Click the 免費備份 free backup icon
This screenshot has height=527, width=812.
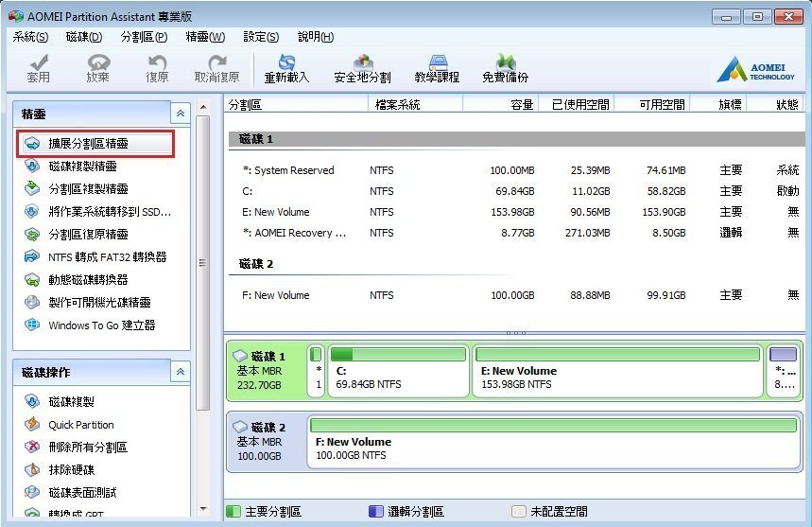505,68
